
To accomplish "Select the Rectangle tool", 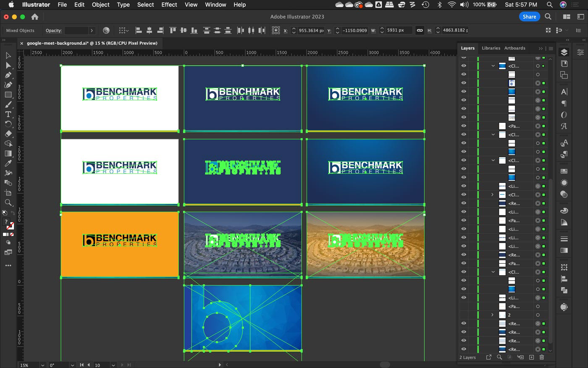I will pos(8,95).
